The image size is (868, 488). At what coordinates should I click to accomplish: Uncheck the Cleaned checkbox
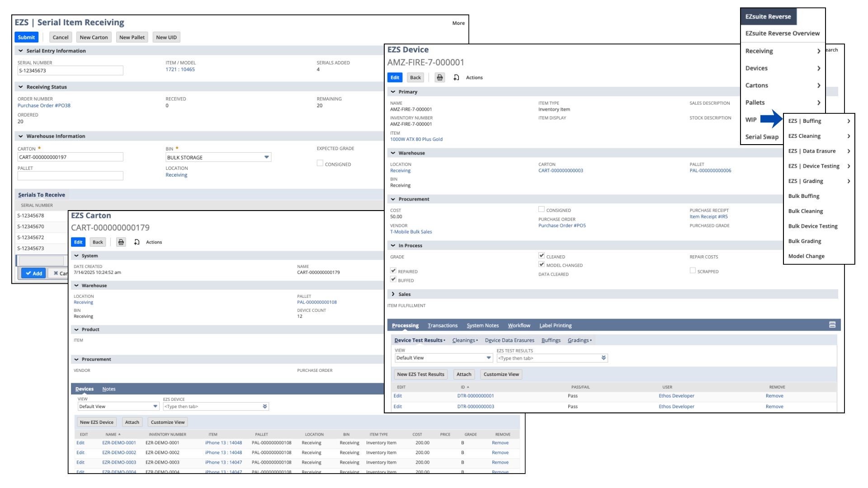542,256
